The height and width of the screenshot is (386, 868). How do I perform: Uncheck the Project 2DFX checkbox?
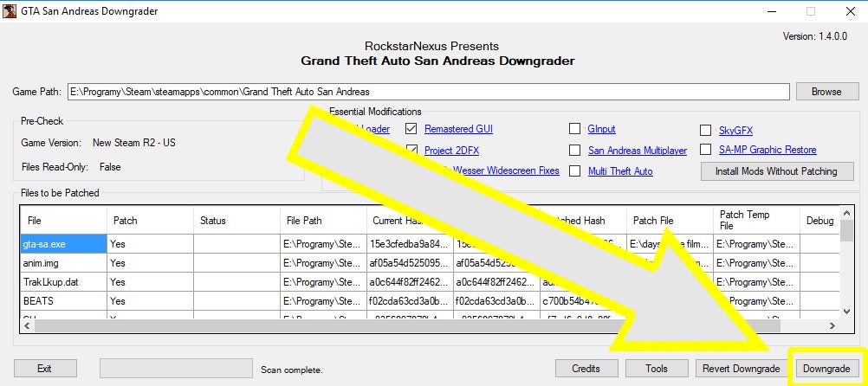click(x=411, y=150)
